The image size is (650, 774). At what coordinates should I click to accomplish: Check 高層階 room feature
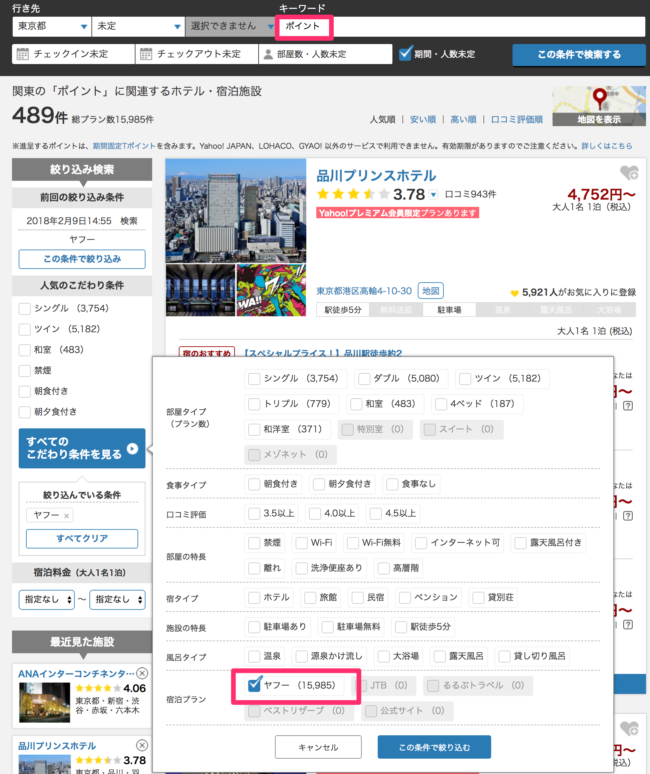(x=383, y=569)
